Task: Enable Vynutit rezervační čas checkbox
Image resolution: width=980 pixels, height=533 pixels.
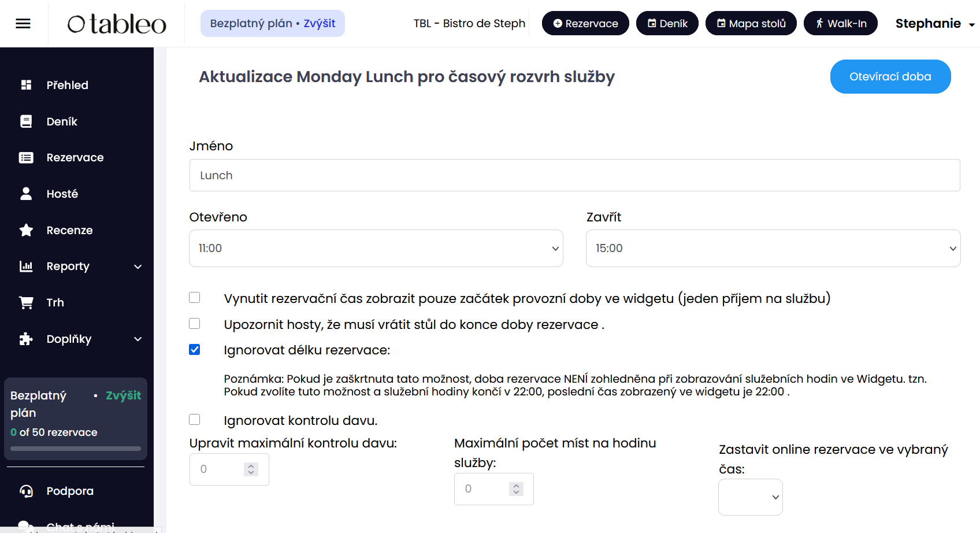Action: [195, 298]
